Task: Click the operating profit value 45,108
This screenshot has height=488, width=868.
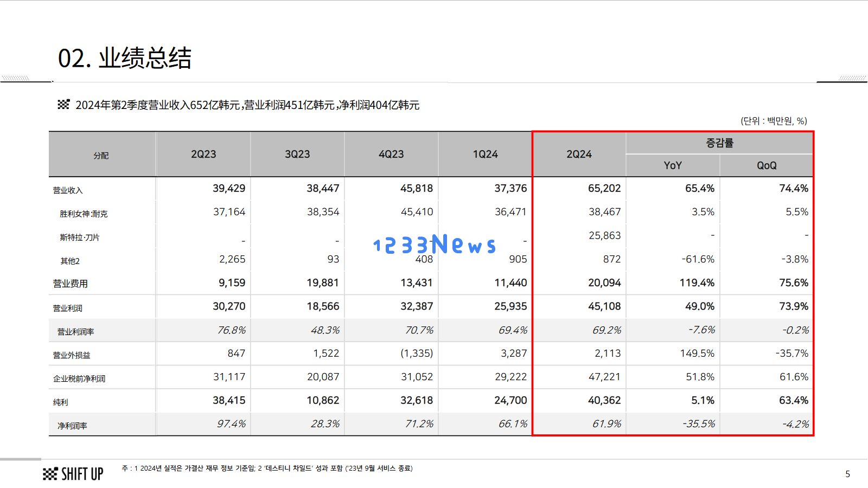Action: click(x=604, y=306)
